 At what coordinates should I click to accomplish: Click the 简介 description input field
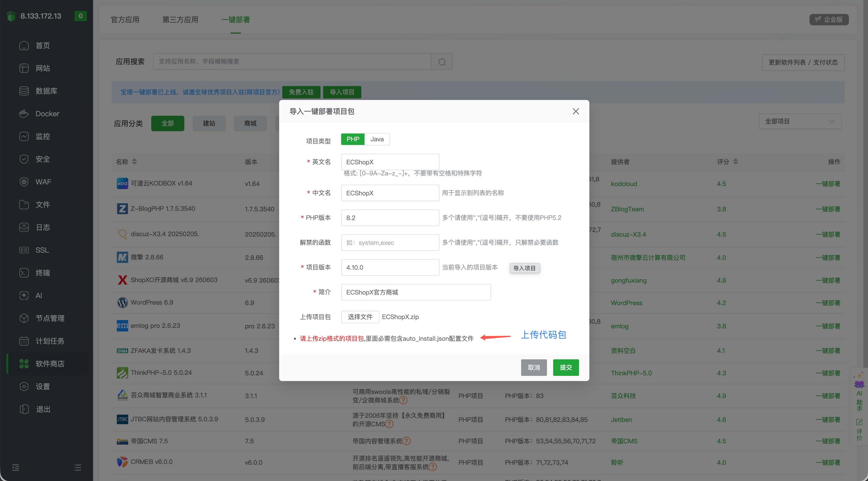coord(416,292)
